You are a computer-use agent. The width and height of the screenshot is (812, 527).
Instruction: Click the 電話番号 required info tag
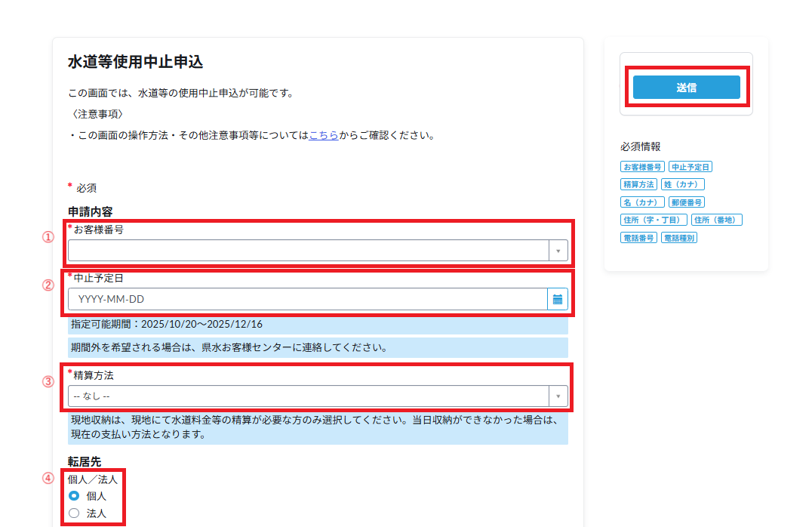638,237
